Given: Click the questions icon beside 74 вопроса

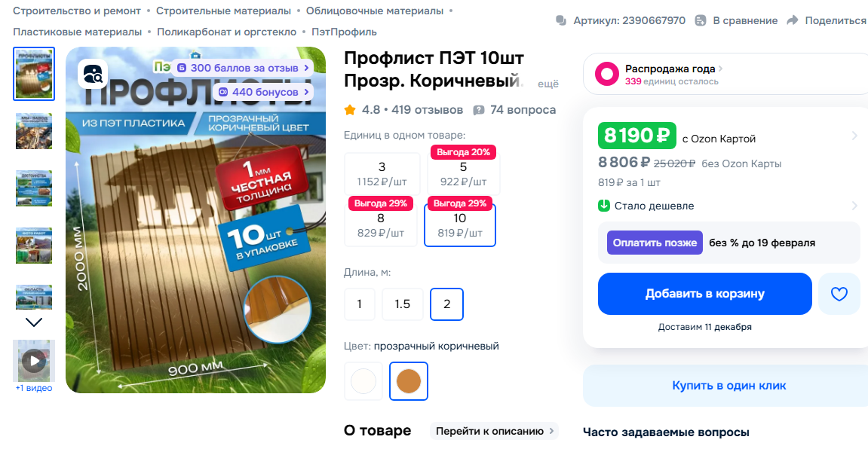Looking at the screenshot, I should pos(479,110).
